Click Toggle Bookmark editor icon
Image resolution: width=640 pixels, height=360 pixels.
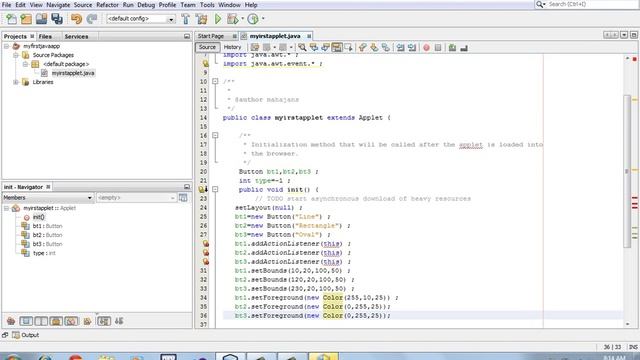point(385,48)
